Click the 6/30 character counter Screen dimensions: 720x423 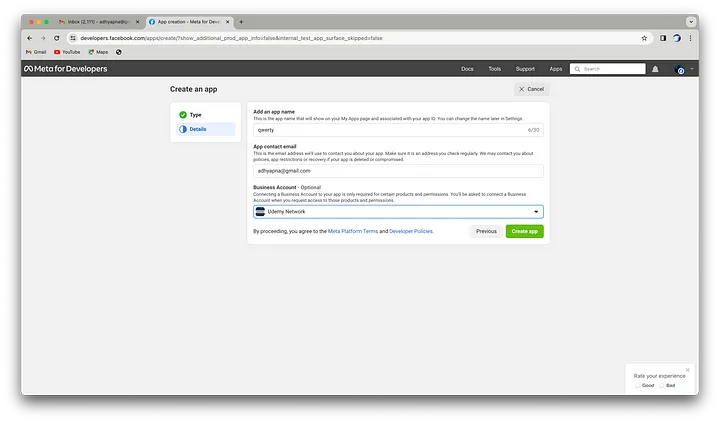tap(533, 130)
